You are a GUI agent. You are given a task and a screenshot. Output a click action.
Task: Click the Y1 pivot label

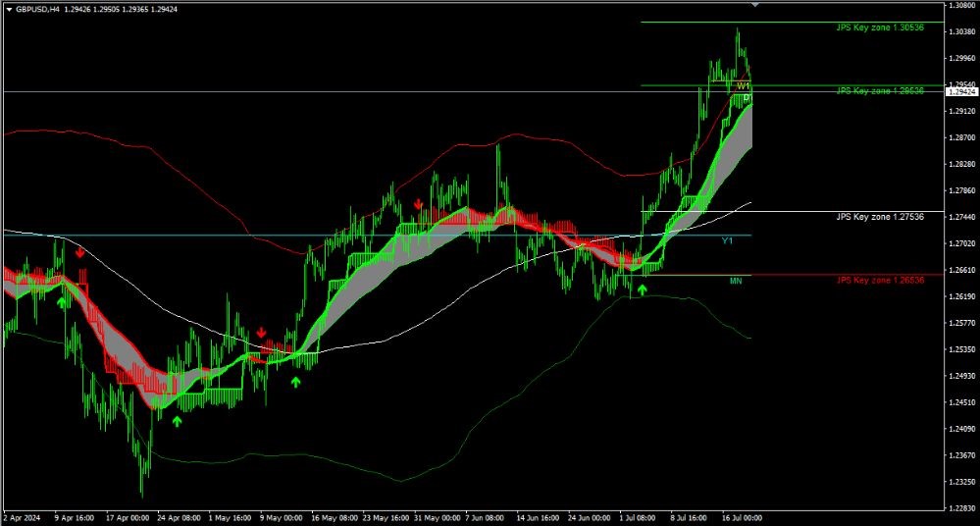click(727, 240)
